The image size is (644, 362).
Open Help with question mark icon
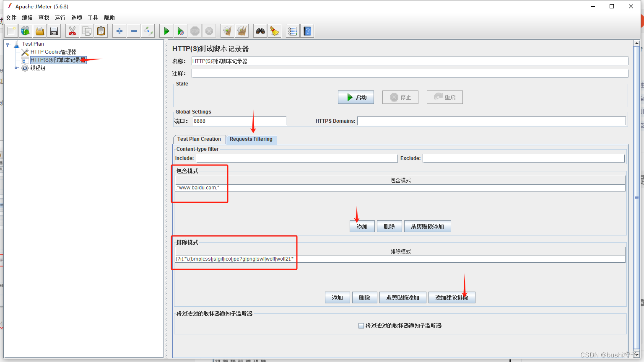coord(307,31)
